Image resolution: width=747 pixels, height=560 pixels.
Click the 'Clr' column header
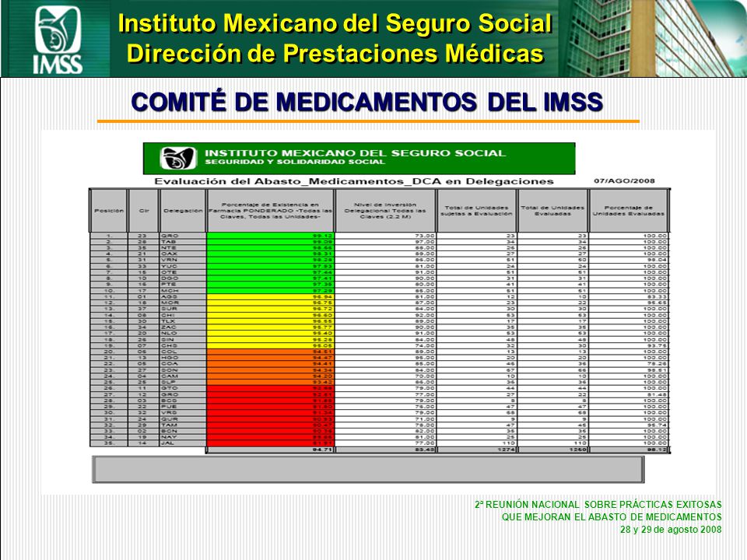point(144,211)
